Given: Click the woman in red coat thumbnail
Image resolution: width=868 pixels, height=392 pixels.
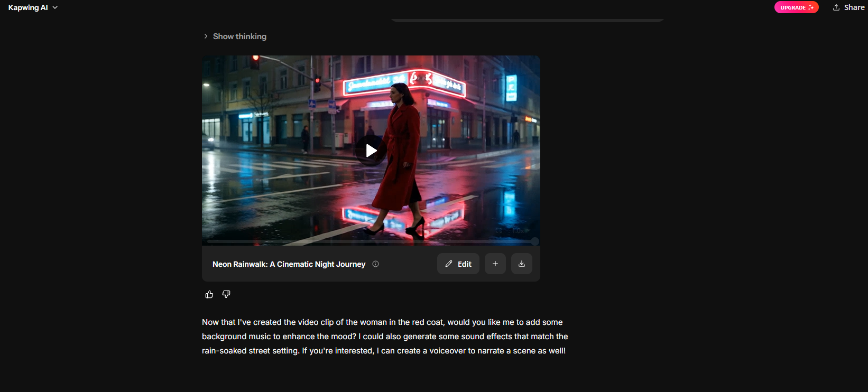Looking at the screenshot, I should coord(371,151).
